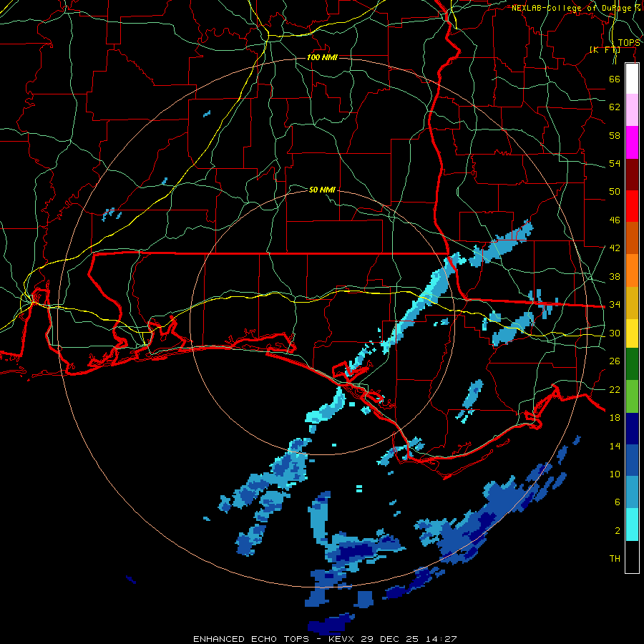Click the legend scale number "42"
The width and height of the screenshot is (644, 644).
615,248
